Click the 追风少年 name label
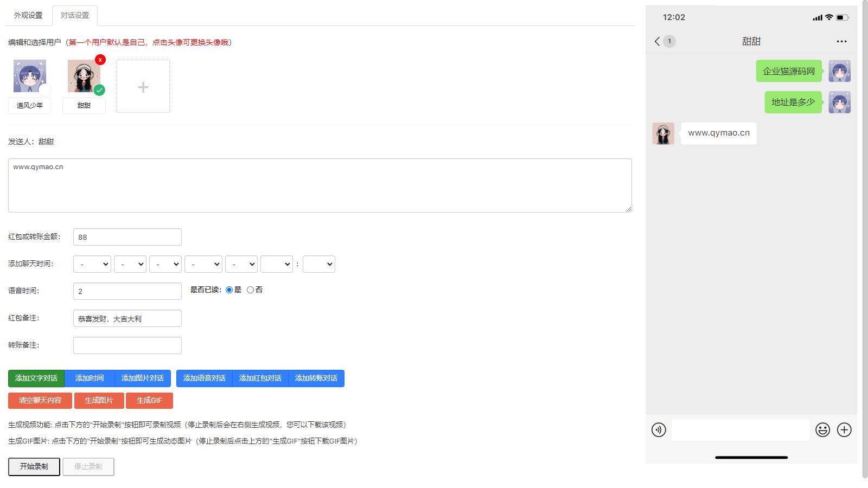Viewport: 868px width, 488px height. tap(30, 106)
